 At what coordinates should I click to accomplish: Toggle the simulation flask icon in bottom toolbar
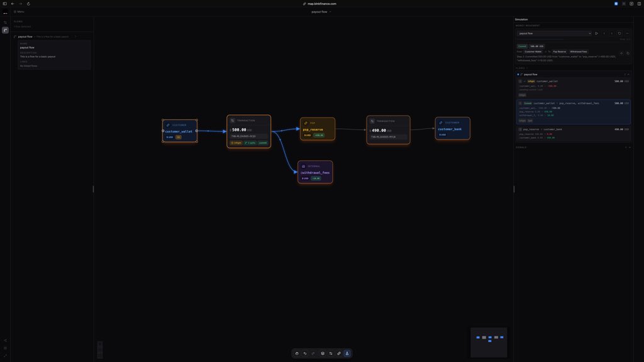click(347, 353)
